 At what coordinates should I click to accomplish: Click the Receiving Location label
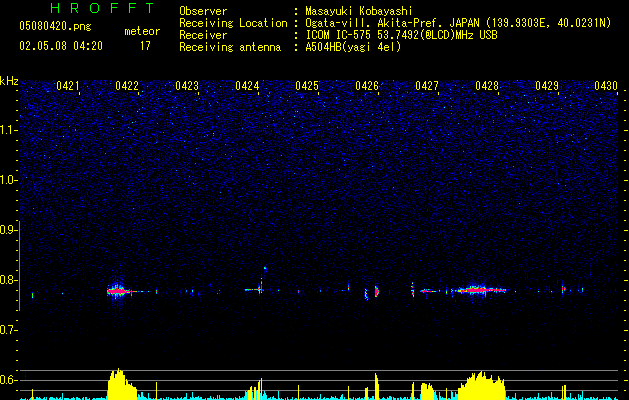click(233, 23)
